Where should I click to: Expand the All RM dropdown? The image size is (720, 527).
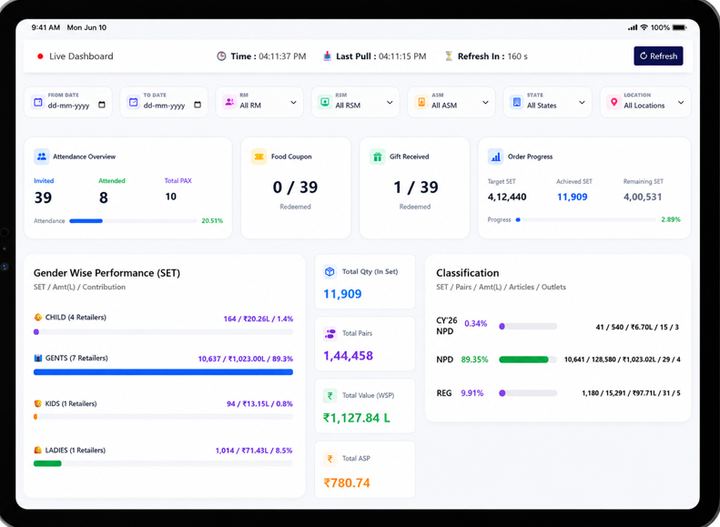click(259, 102)
